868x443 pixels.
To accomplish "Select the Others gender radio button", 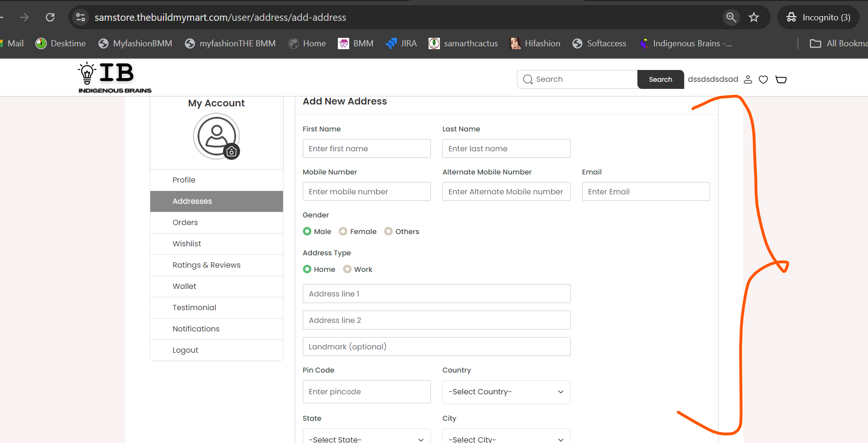I will [388, 231].
